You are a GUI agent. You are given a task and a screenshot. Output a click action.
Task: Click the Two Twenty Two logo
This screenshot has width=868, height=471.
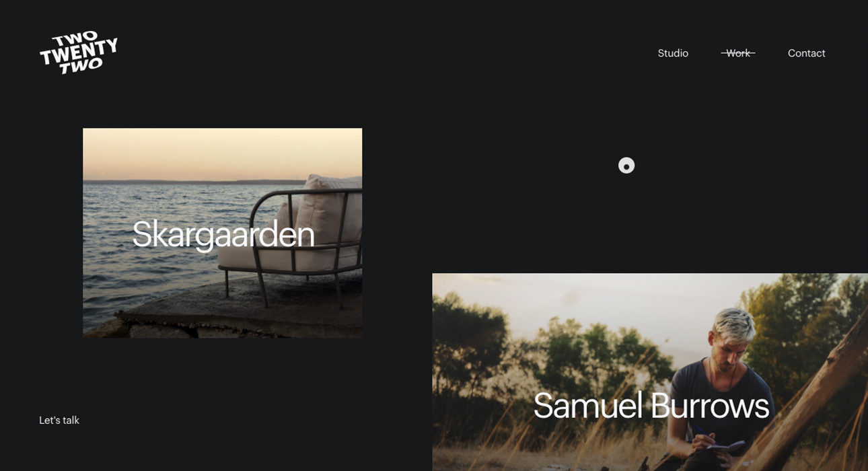coord(79,52)
